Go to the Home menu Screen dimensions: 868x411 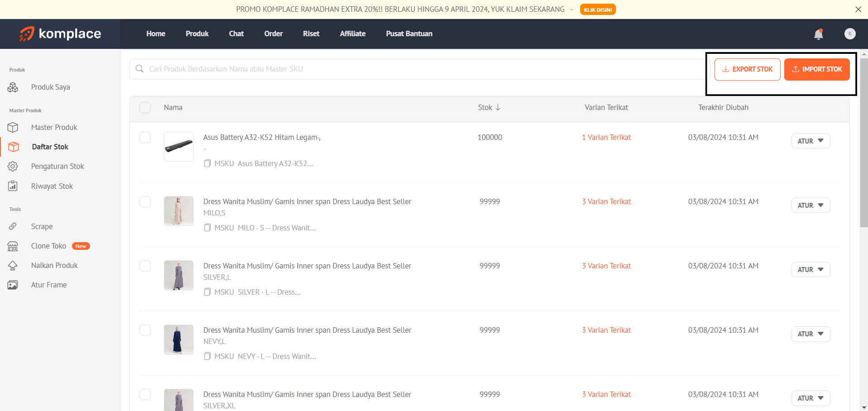156,33
